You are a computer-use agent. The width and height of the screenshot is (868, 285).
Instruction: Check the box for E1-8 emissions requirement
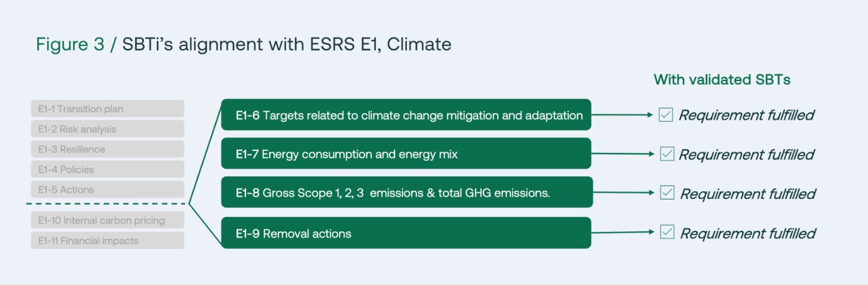click(667, 193)
